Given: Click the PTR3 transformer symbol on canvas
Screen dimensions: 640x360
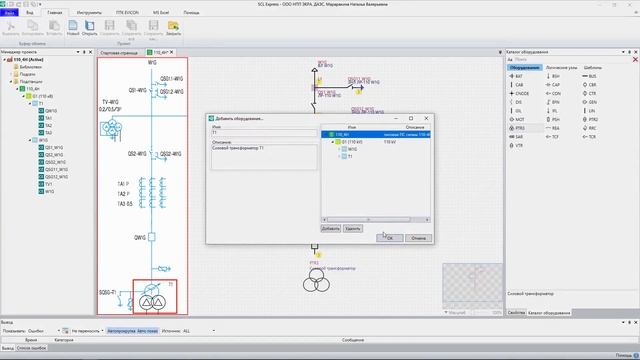Looking at the screenshot, I should [x=316, y=280].
